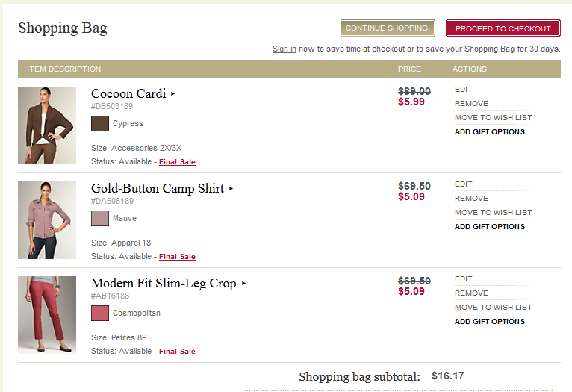Expand arrow next to Modern Fit Slim-Leg Crop
This screenshot has width=572, height=392.
tap(244, 284)
